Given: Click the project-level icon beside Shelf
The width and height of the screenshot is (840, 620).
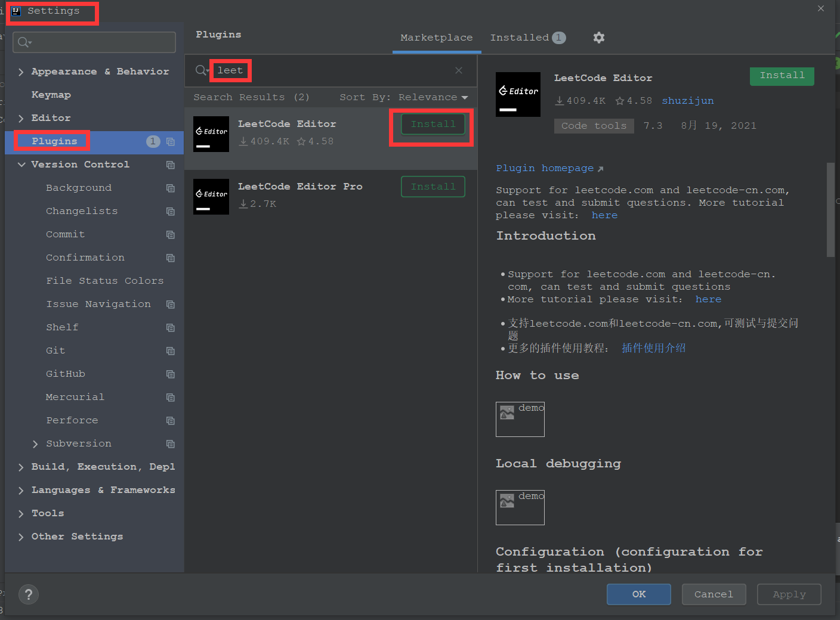Looking at the screenshot, I should pyautogui.click(x=171, y=327).
